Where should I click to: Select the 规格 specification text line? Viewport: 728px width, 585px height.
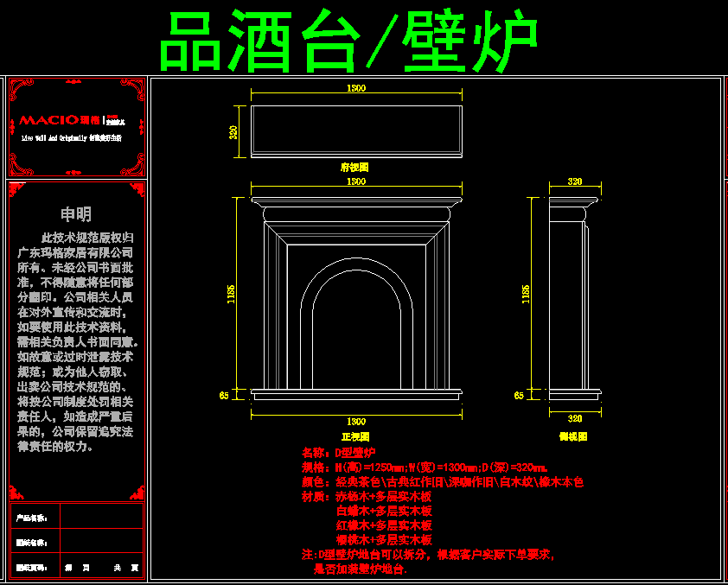point(424,467)
